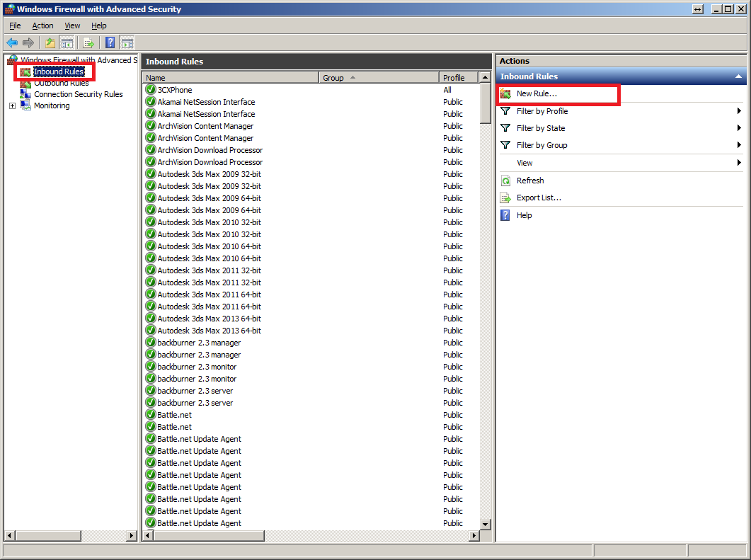Image resolution: width=751 pixels, height=560 pixels.
Task: Click the console tree horizontal scrollbar thumb
Action: (x=48, y=535)
